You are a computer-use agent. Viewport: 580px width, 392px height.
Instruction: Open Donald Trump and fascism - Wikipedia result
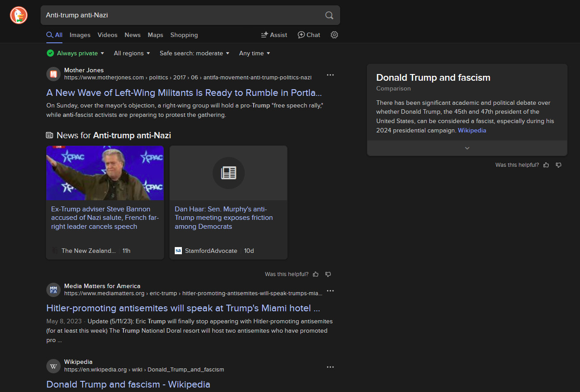coord(128,384)
